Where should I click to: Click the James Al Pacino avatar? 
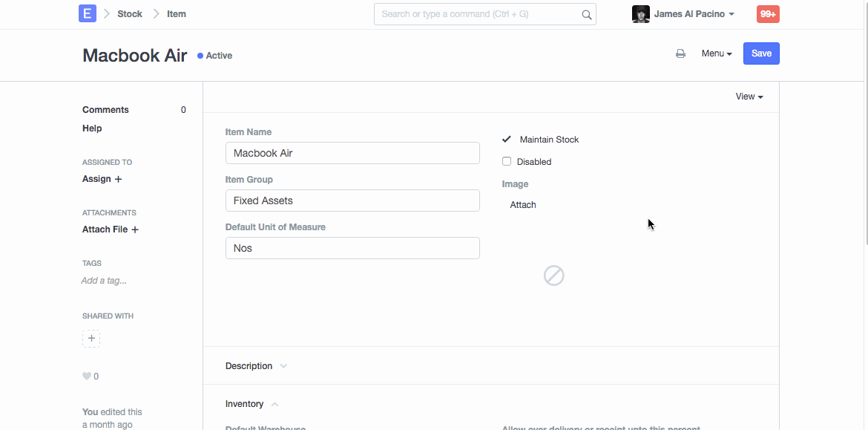[641, 14]
